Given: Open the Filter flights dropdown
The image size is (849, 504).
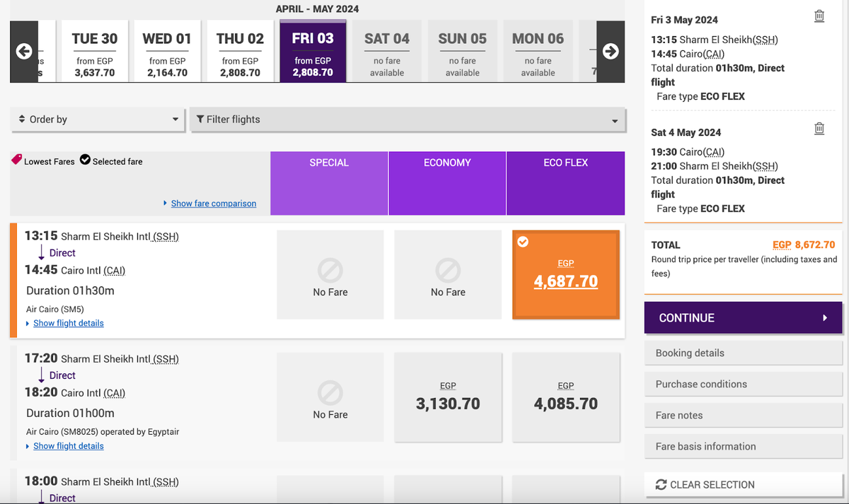Looking at the screenshot, I should coord(408,119).
